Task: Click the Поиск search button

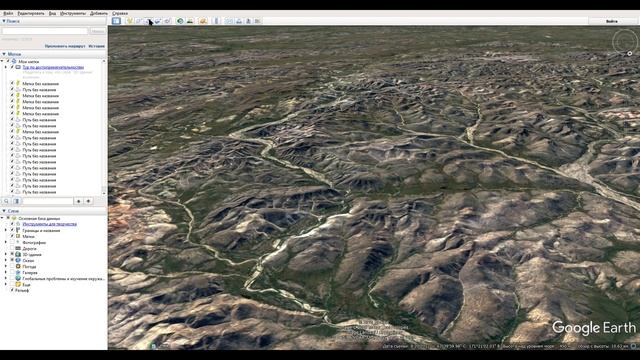Action: (98, 31)
